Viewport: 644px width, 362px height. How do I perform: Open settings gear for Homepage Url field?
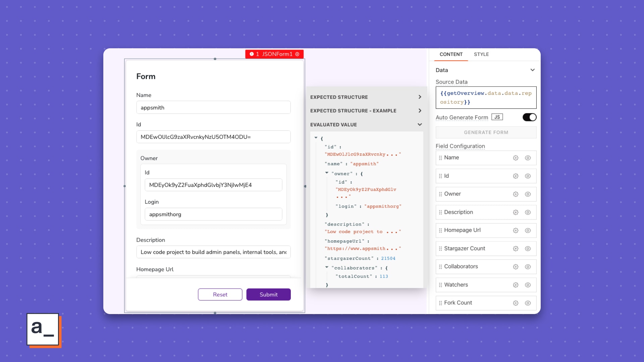pos(516,230)
